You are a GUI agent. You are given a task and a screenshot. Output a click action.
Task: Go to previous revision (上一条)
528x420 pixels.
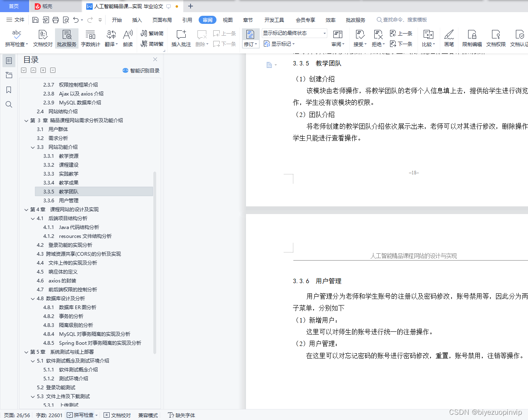pos(401,34)
